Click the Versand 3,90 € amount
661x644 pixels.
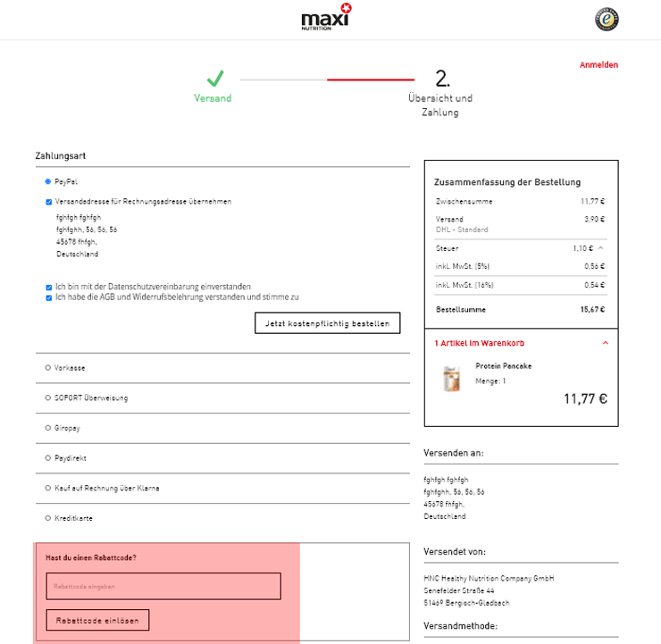(x=594, y=219)
